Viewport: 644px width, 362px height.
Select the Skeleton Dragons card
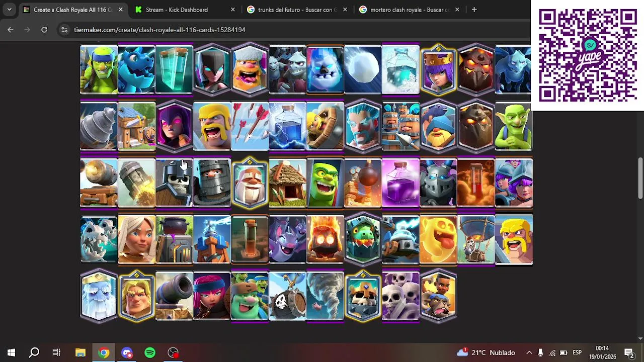pyautogui.click(x=99, y=240)
